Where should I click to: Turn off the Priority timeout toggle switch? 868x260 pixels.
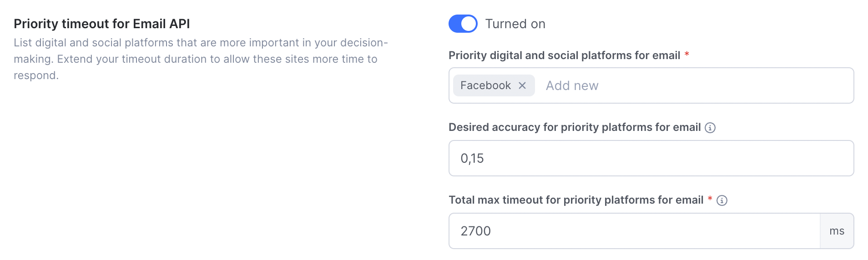pyautogui.click(x=463, y=24)
